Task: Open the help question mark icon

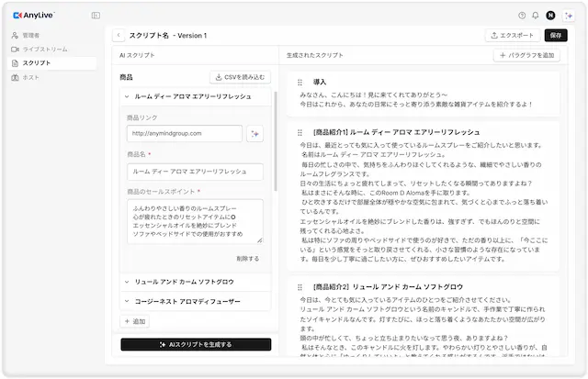Action: 523,15
